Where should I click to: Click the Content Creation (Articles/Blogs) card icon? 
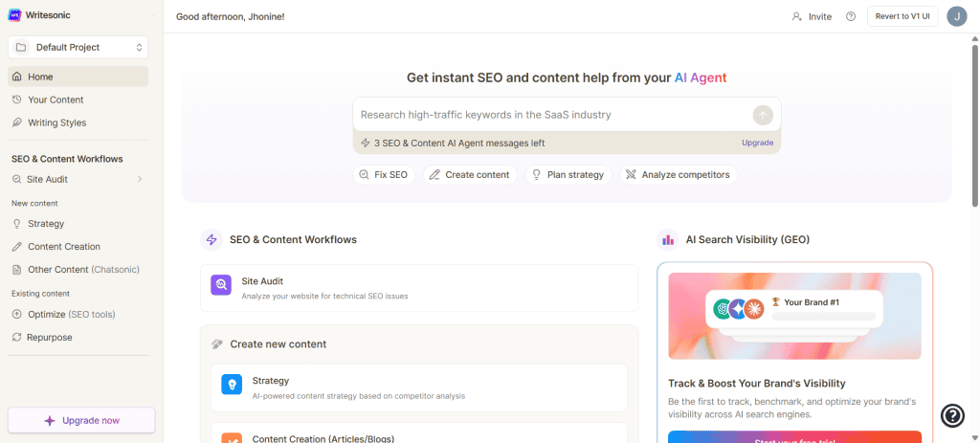click(x=232, y=438)
